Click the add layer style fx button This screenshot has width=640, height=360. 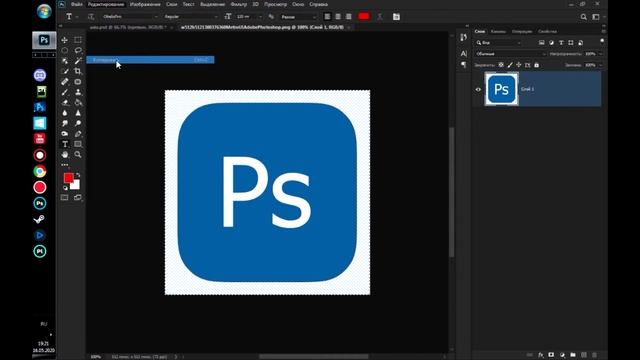tap(540, 355)
